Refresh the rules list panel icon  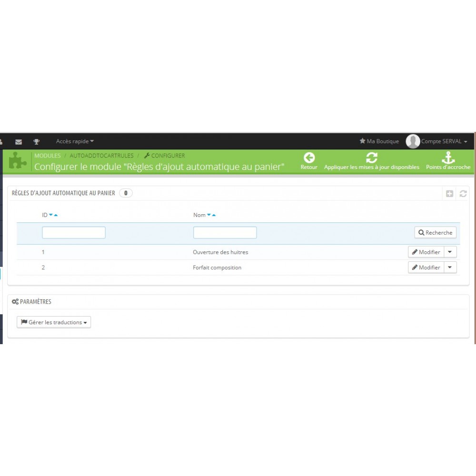[463, 193]
